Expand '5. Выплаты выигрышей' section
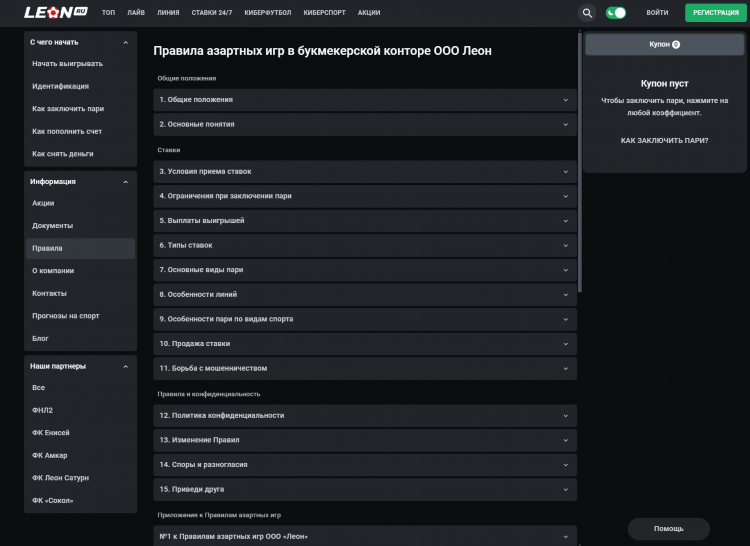The width and height of the screenshot is (750, 546). (x=365, y=221)
